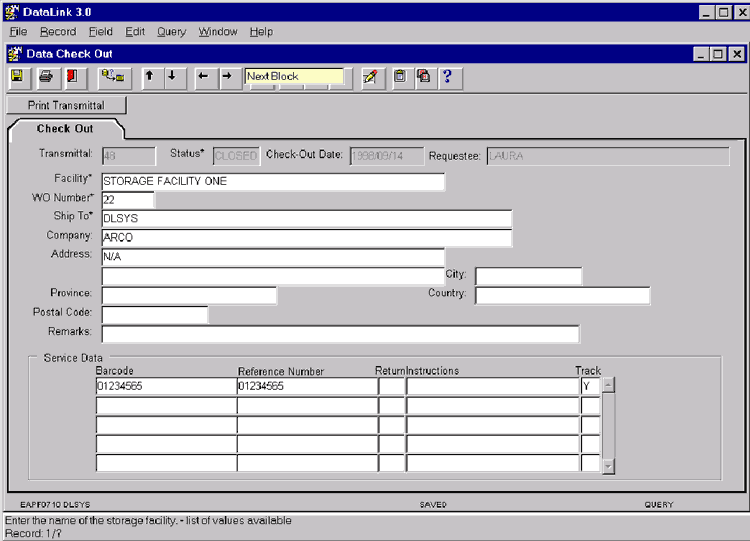Click the Print toolbar icon
This screenshot has width=750, height=541.
tap(47, 77)
